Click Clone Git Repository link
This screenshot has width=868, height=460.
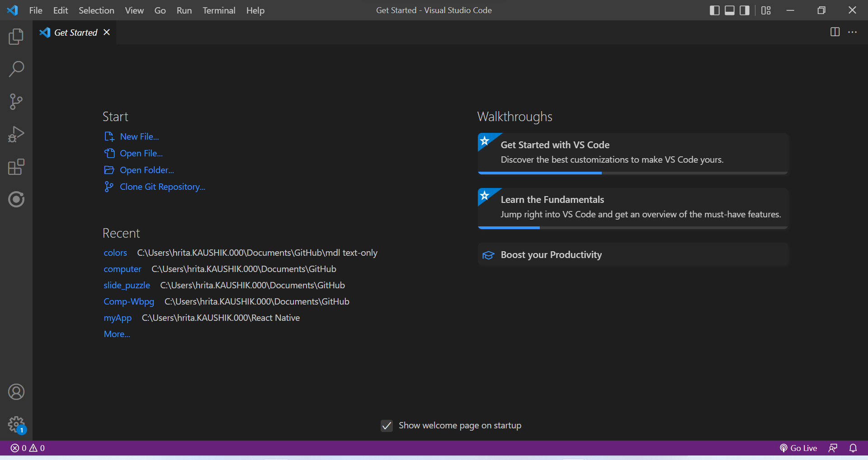[162, 187]
